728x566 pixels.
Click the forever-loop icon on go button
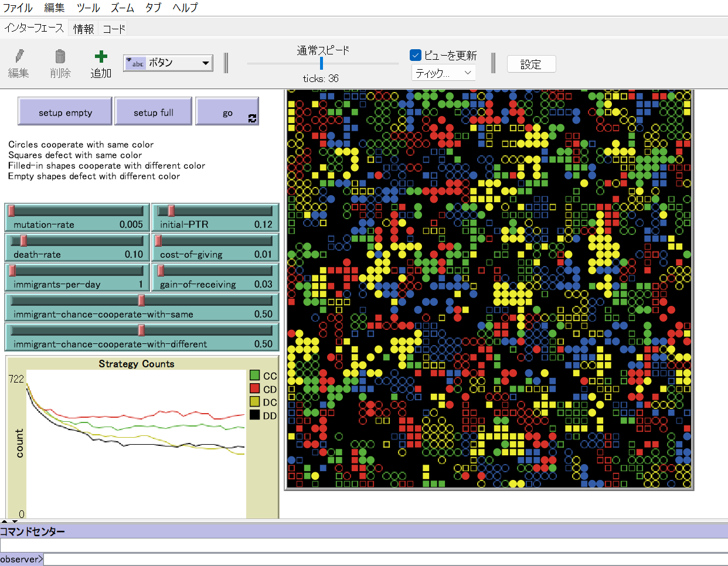pyautogui.click(x=252, y=118)
